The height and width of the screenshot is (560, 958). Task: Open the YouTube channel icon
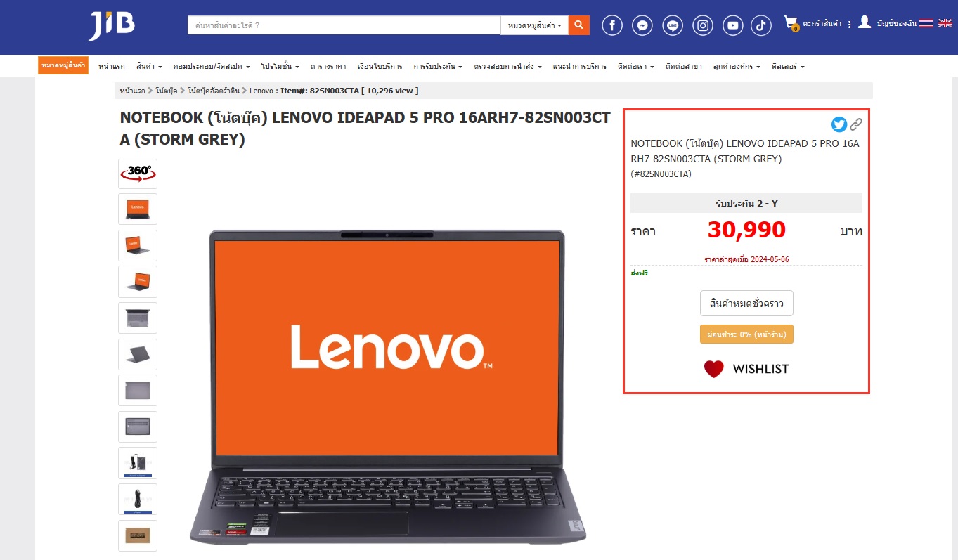733,26
